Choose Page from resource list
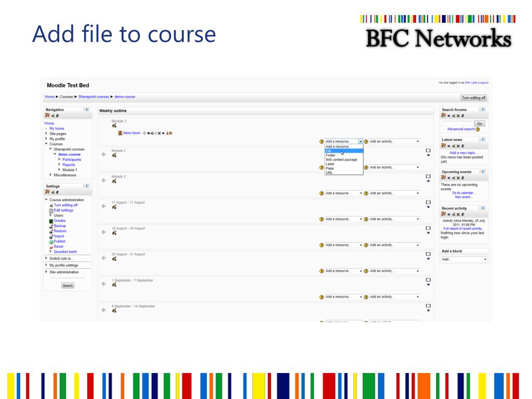This screenshot has width=532, height=399. (x=344, y=168)
